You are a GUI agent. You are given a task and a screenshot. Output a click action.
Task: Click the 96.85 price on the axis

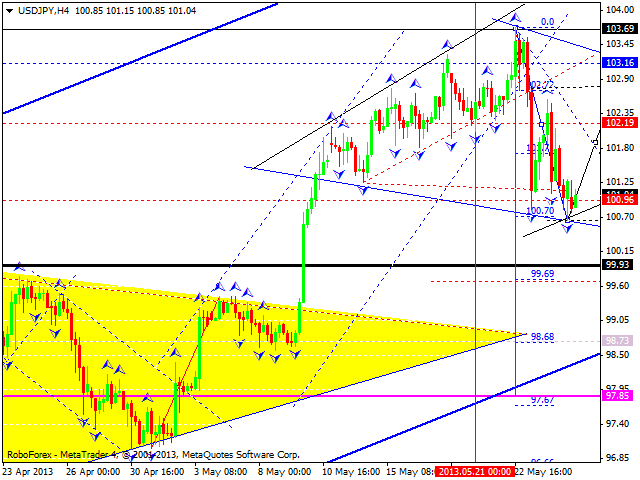pyautogui.click(x=618, y=458)
